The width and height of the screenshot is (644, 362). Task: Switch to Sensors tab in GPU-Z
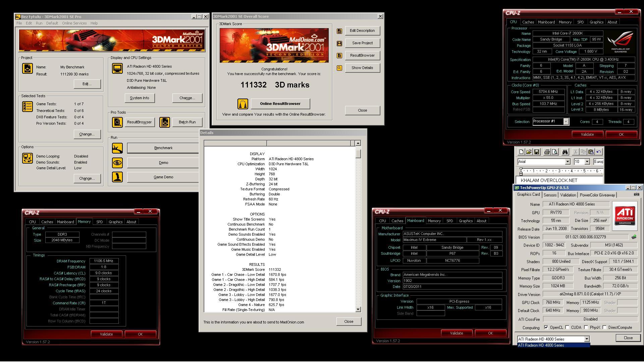tap(550, 195)
